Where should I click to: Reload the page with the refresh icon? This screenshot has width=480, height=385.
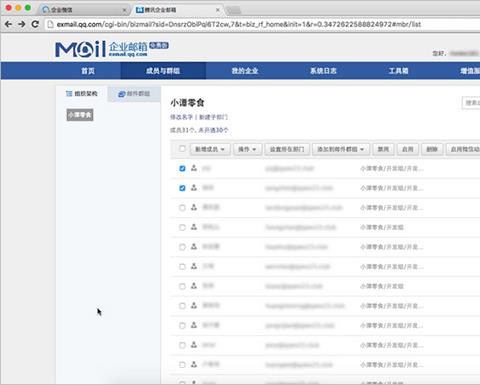(x=35, y=24)
